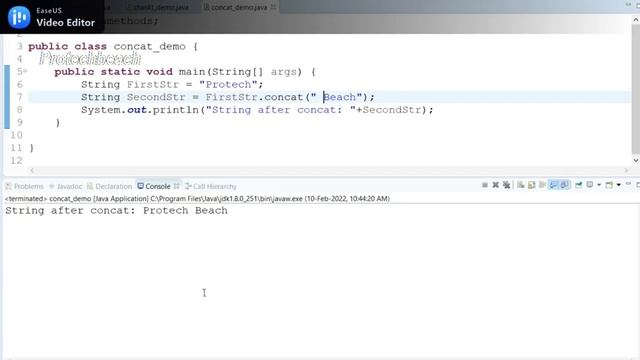Toggle Show Console When Standard Out Changes

553,185
